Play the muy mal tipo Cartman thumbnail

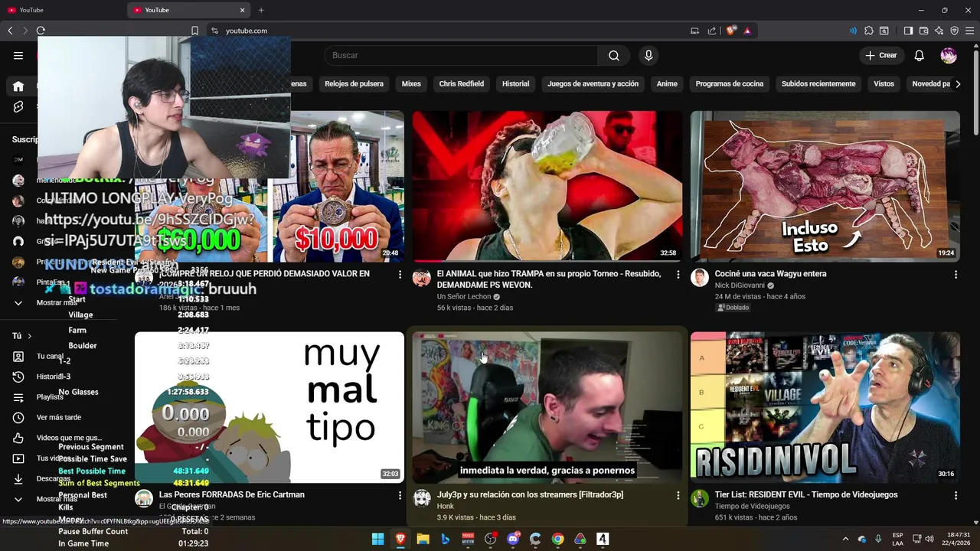269,407
